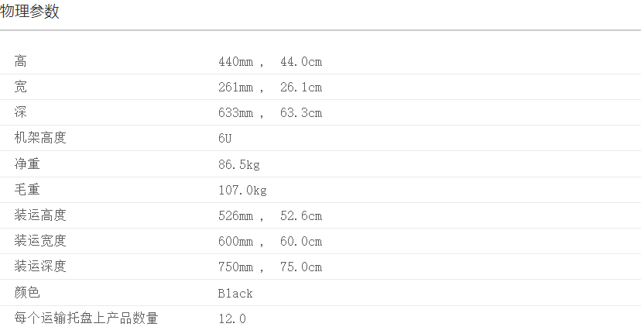Click the 净重 row label
Image resolution: width=644 pixels, height=327 pixels.
click(27, 164)
